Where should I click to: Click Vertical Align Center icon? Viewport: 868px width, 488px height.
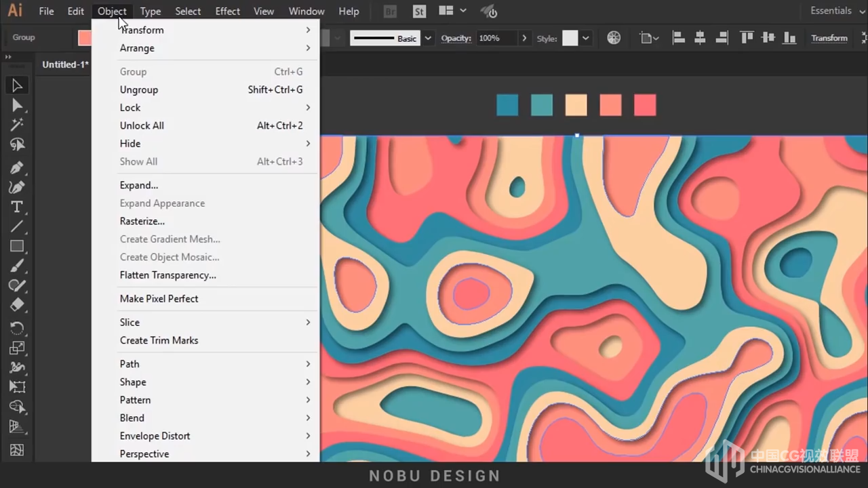(768, 38)
